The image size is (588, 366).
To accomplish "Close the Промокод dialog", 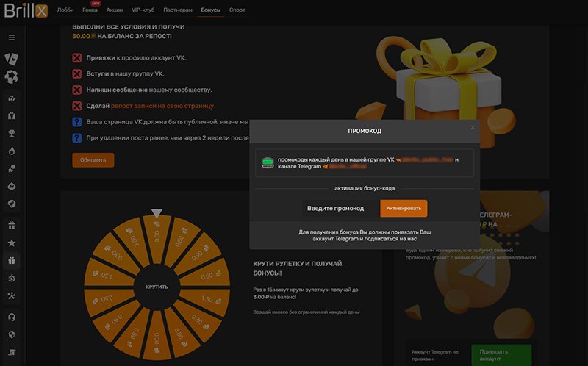I will pos(473,127).
